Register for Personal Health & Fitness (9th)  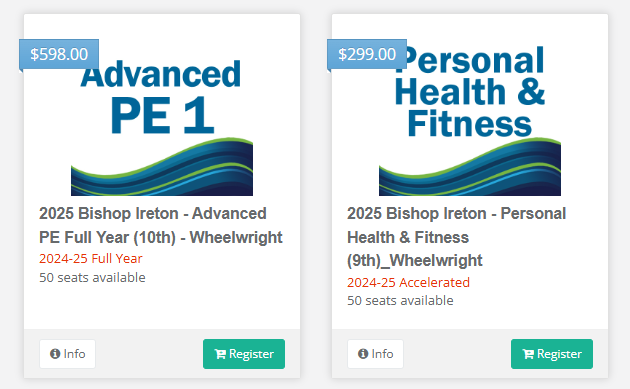click(x=552, y=354)
